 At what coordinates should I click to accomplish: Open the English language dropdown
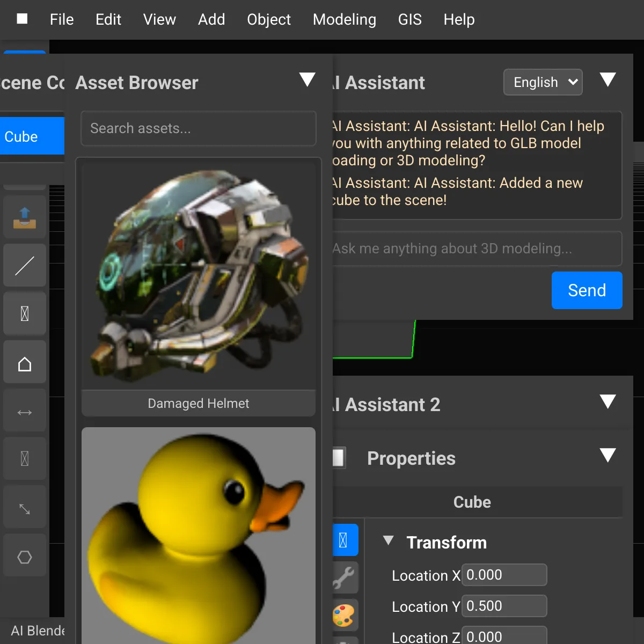(543, 82)
